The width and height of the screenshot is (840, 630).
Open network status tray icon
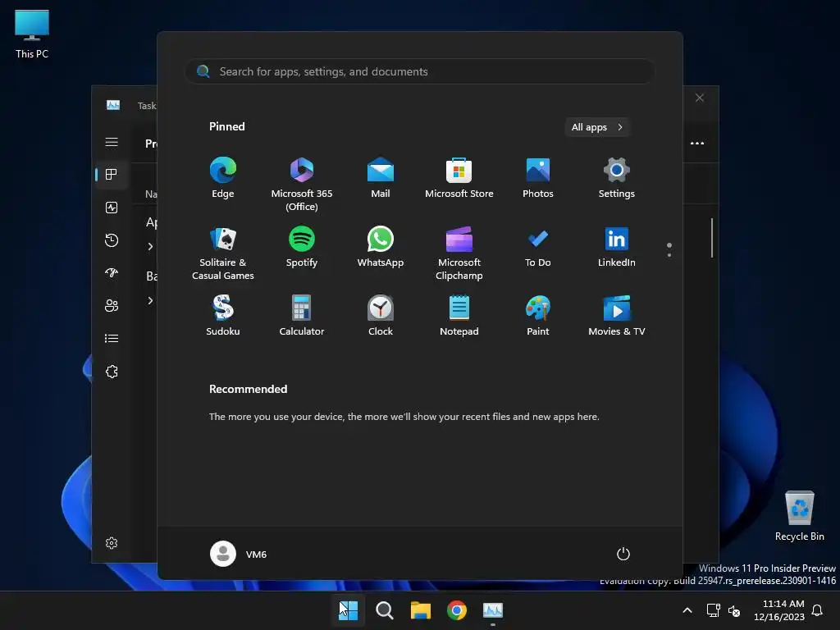pyautogui.click(x=713, y=610)
